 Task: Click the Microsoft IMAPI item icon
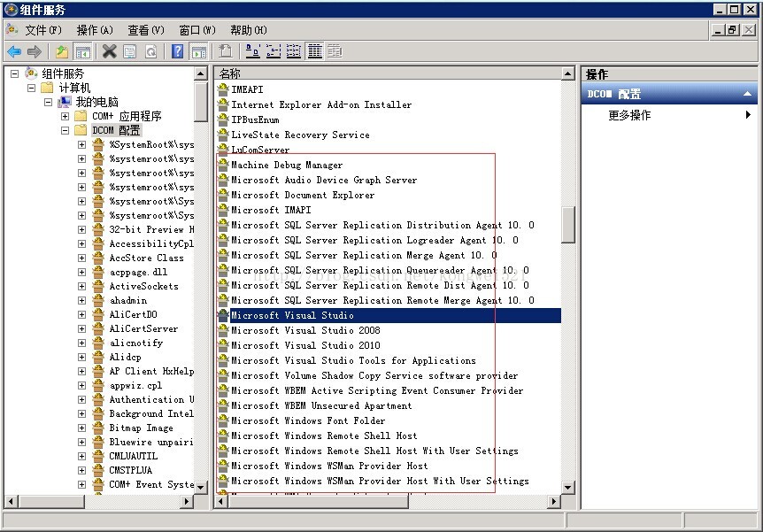[x=223, y=210]
